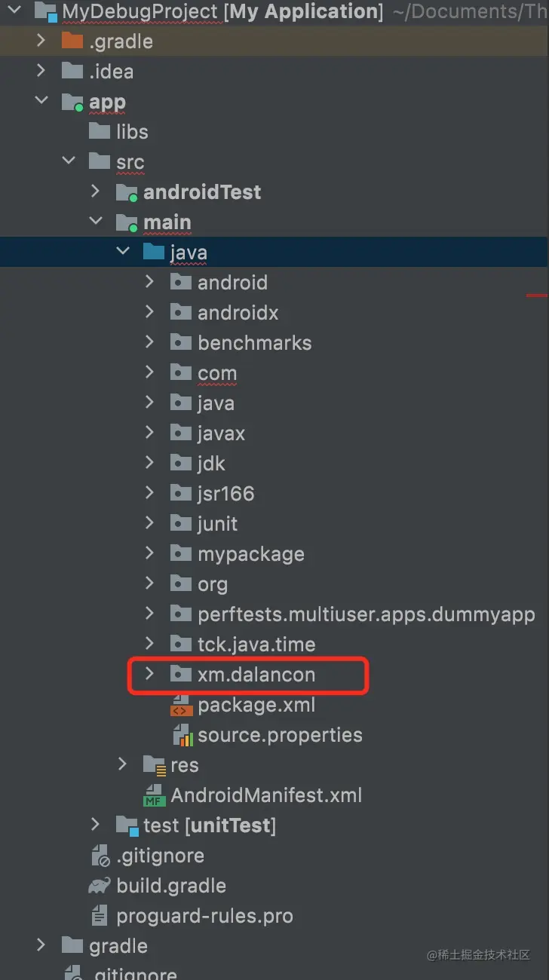Expand the mypackage package arrow
Viewport: 549px width, 980px height.
[x=149, y=553]
